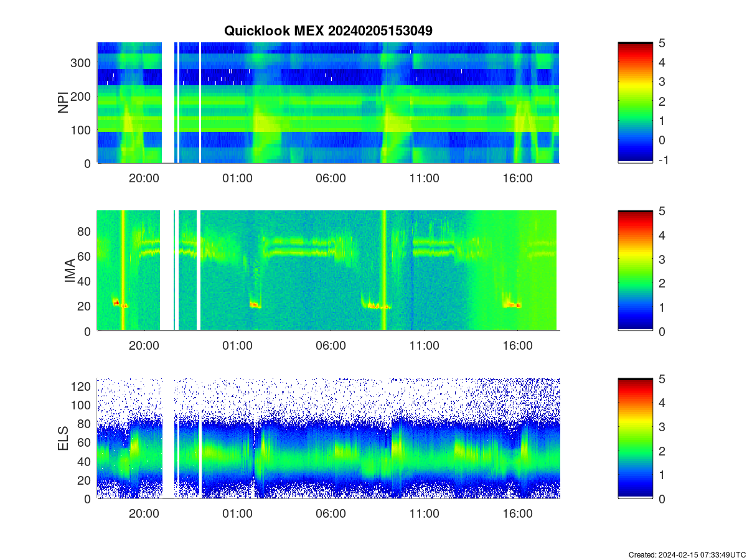747x560 pixels.
Task: Click the 01:00 tick label under IMA panel
Action: 237,346
